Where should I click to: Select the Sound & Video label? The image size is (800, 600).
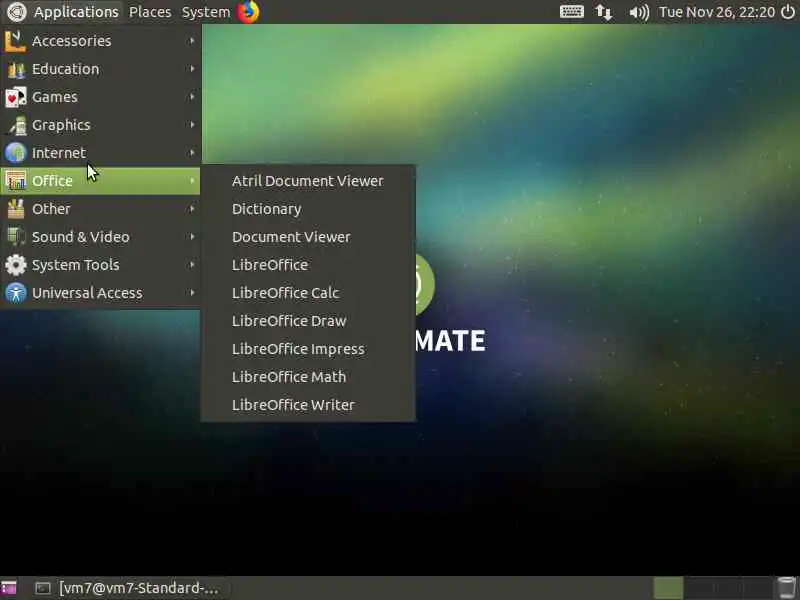tap(81, 237)
